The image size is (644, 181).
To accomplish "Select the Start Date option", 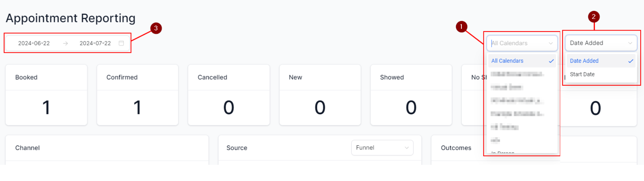I will pyautogui.click(x=582, y=74).
